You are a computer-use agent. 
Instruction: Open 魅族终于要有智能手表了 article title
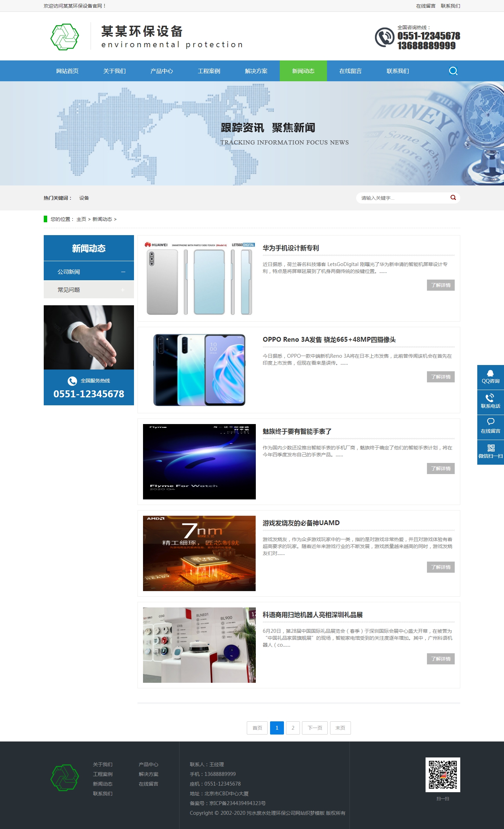(297, 431)
